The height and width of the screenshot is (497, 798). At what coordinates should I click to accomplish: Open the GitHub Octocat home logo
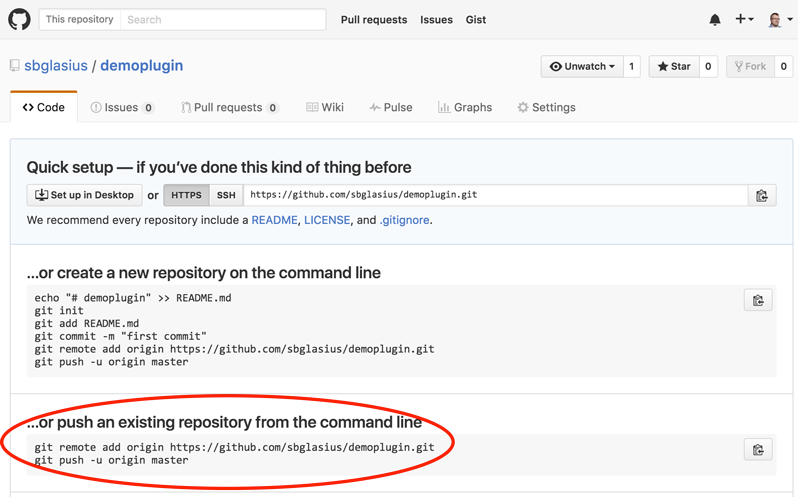(x=19, y=19)
